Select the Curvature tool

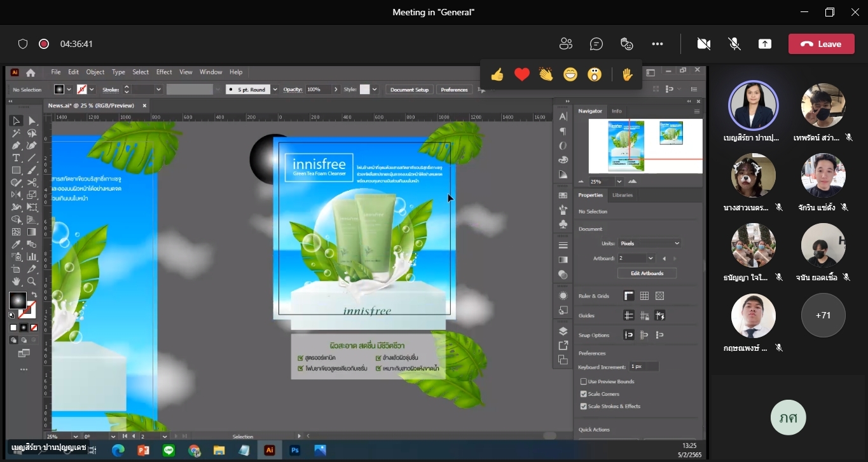tap(32, 146)
